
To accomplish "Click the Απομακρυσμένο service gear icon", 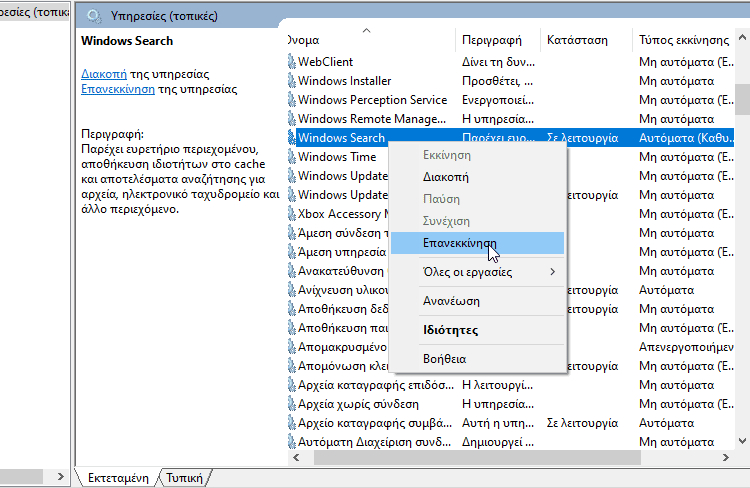I will [292, 347].
